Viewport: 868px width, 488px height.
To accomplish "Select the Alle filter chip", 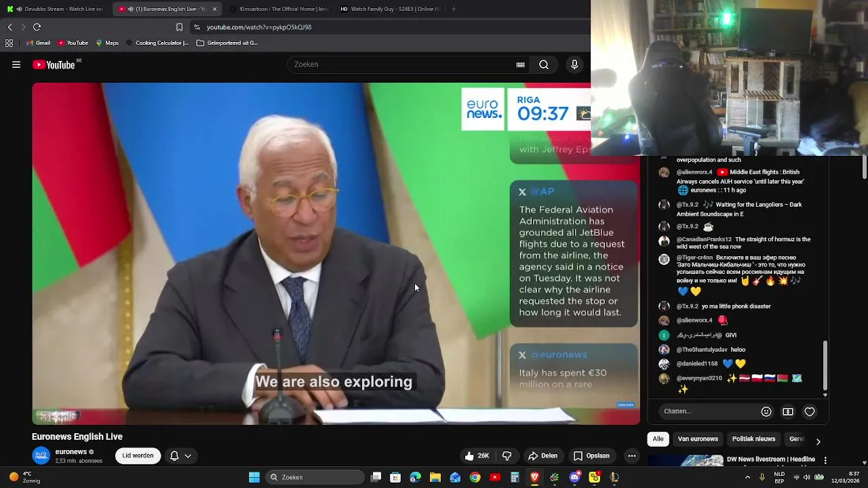I will tap(658, 439).
